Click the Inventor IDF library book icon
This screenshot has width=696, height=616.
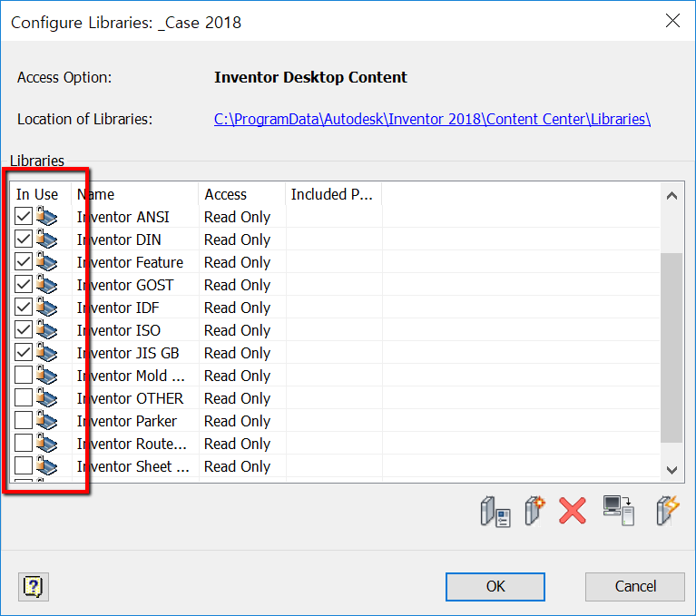click(46, 307)
